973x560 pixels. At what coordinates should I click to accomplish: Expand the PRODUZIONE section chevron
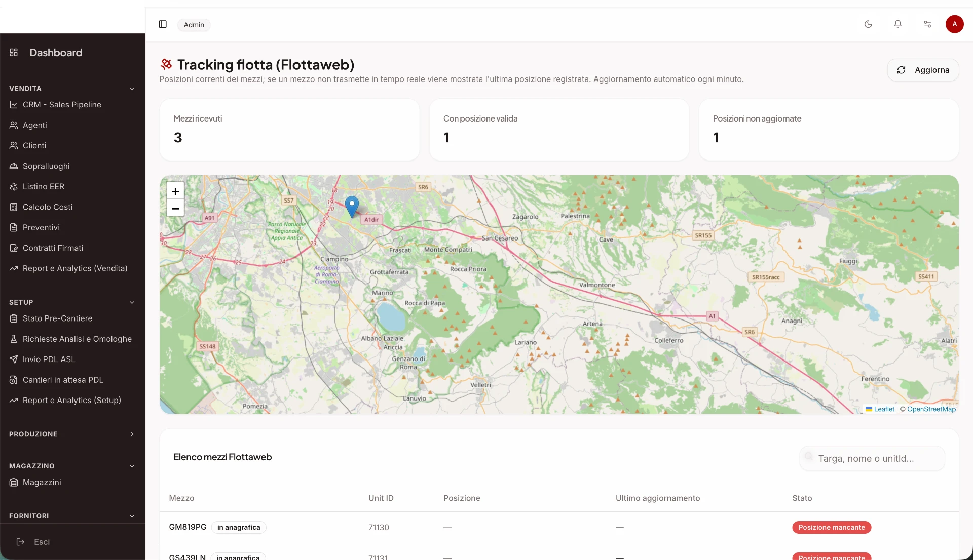(x=132, y=434)
